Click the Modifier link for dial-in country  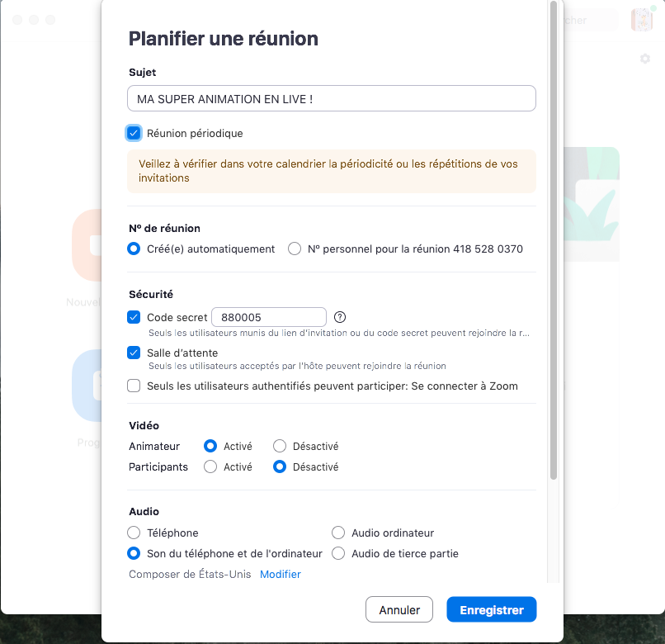281,574
